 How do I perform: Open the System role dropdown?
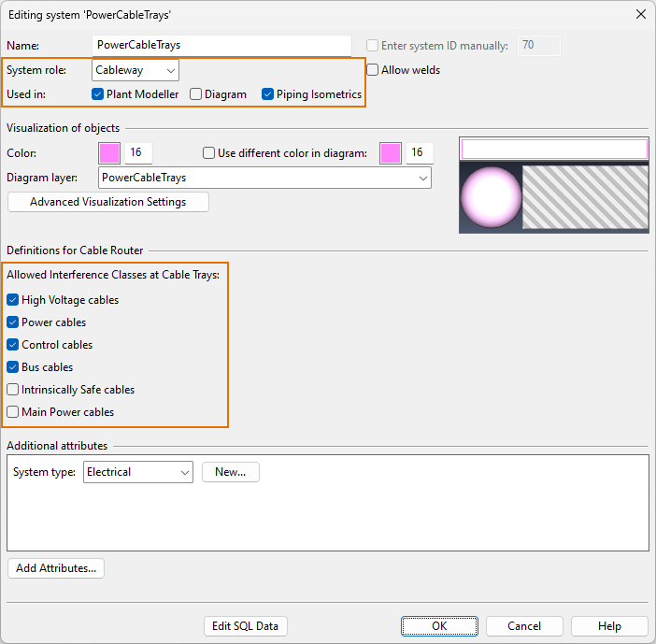(x=135, y=70)
